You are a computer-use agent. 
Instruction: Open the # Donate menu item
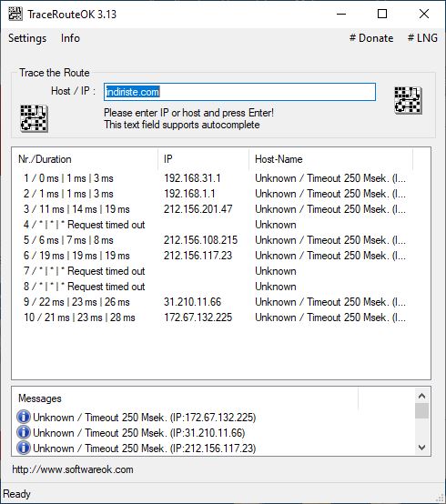coord(371,38)
